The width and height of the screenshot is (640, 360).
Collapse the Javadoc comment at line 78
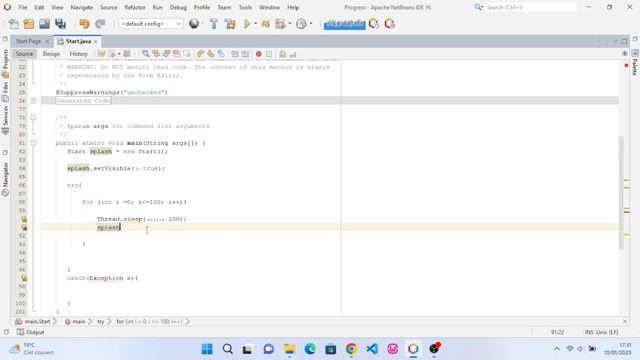click(33, 118)
